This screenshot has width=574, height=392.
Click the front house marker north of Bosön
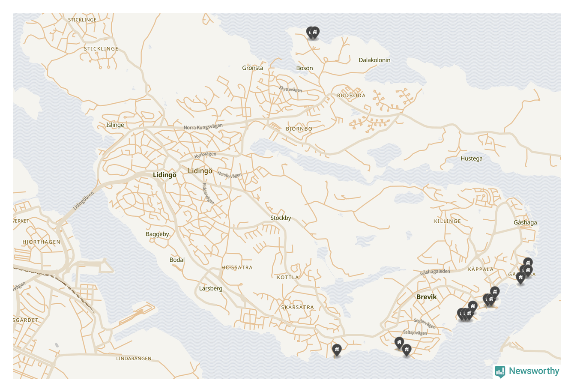(x=315, y=32)
